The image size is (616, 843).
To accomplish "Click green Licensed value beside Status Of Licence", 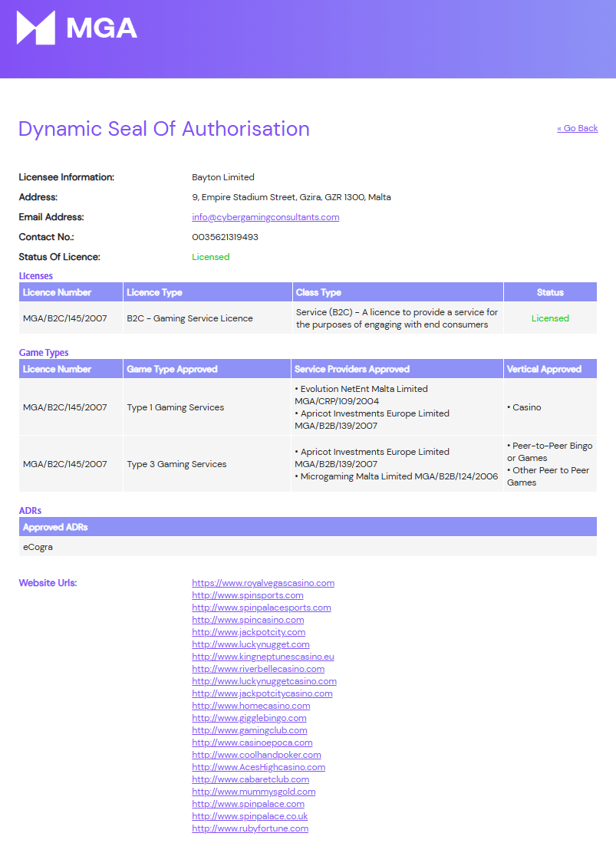I will click(x=211, y=257).
